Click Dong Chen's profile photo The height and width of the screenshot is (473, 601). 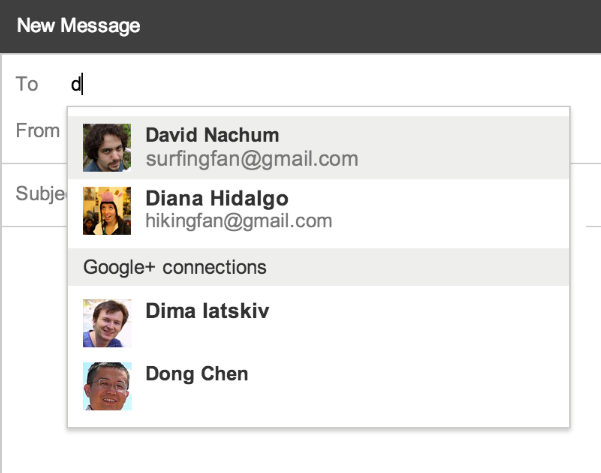107,386
